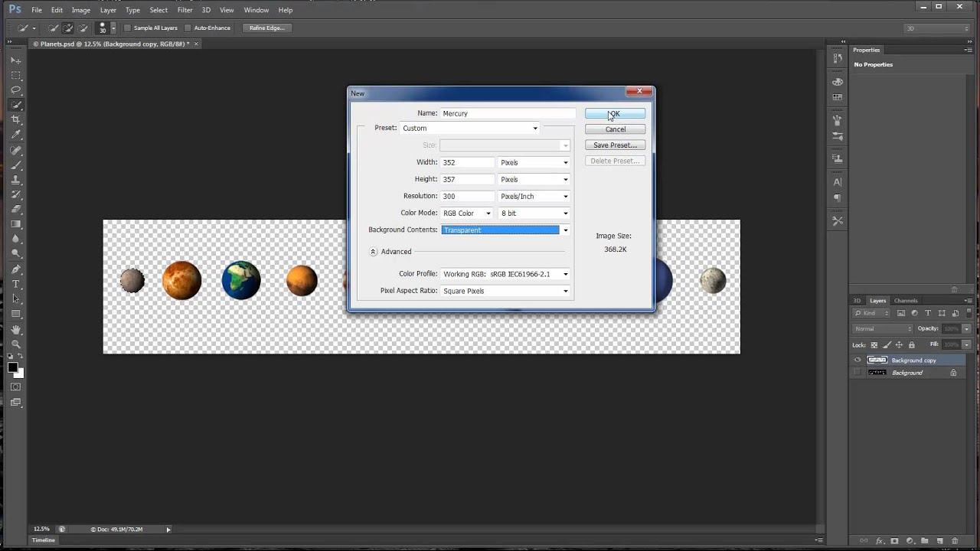Select the Zoom tool
The height and width of the screenshot is (551, 980).
[x=16, y=344]
